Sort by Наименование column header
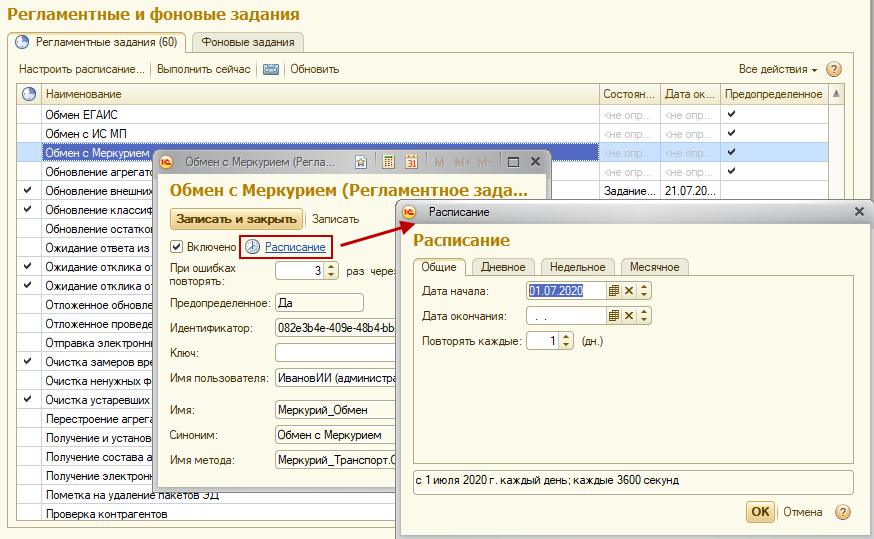Image resolution: width=874 pixels, height=539 pixels. 320,94
